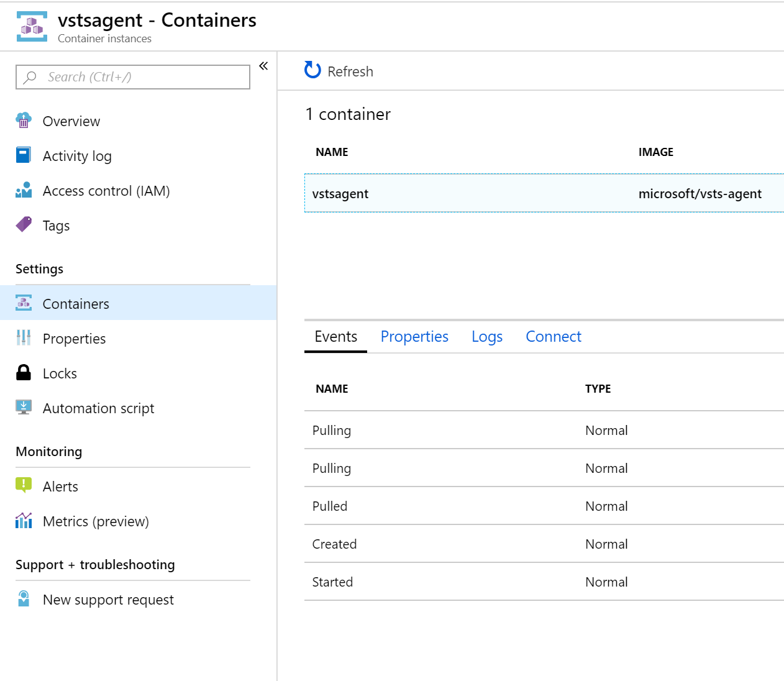784x681 pixels.
Task: Focus the Search (Ctrl+/) field
Action: tap(133, 77)
